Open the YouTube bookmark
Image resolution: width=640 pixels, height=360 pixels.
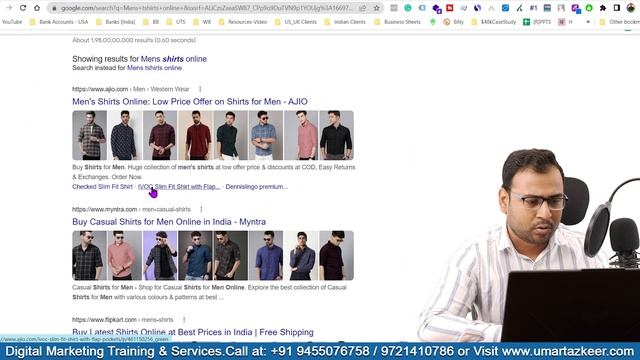point(12,22)
